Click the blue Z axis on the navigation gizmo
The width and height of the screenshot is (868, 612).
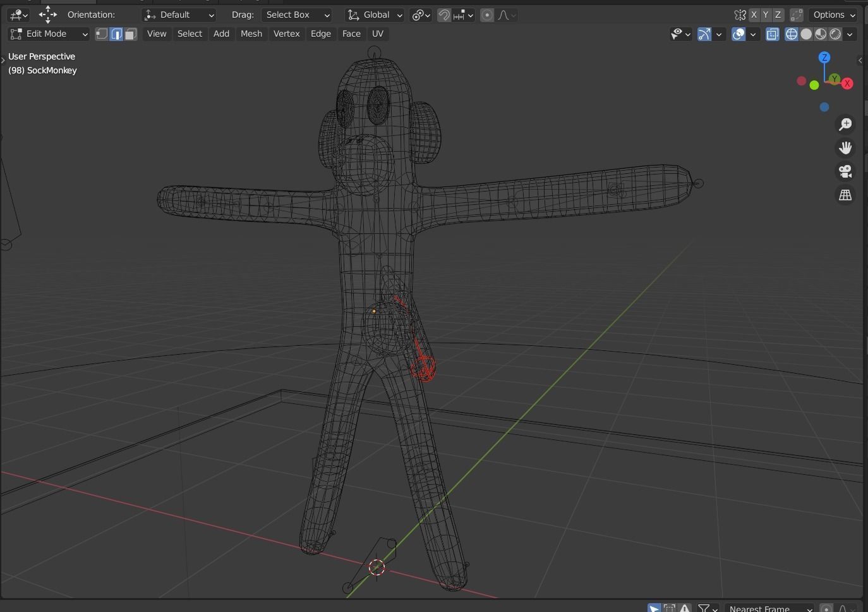(824, 58)
